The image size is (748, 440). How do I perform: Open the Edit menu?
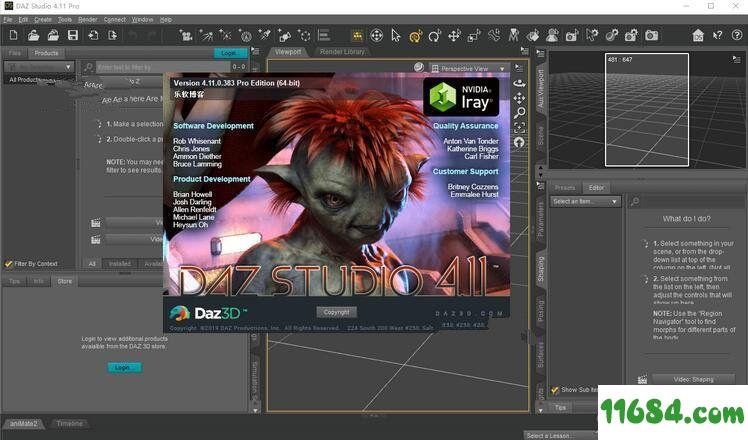(x=23, y=20)
